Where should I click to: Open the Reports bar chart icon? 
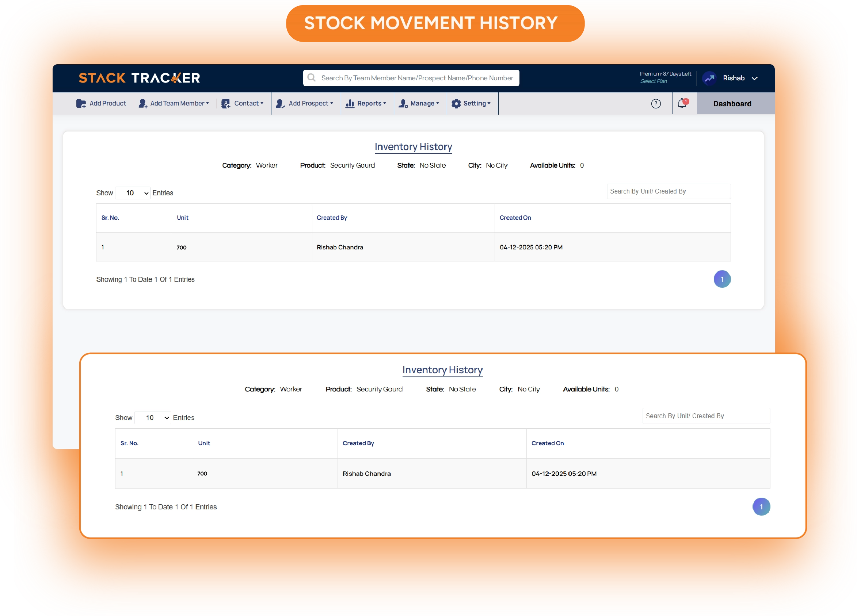tap(350, 103)
